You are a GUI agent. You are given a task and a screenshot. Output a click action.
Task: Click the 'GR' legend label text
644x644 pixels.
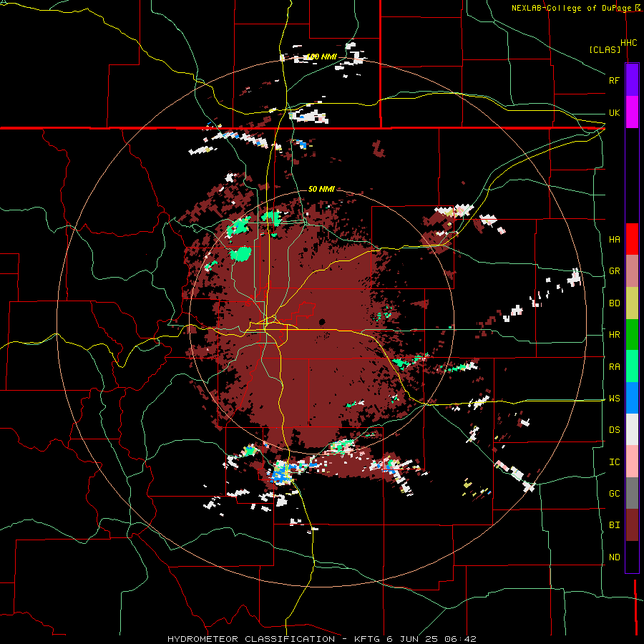pos(614,271)
